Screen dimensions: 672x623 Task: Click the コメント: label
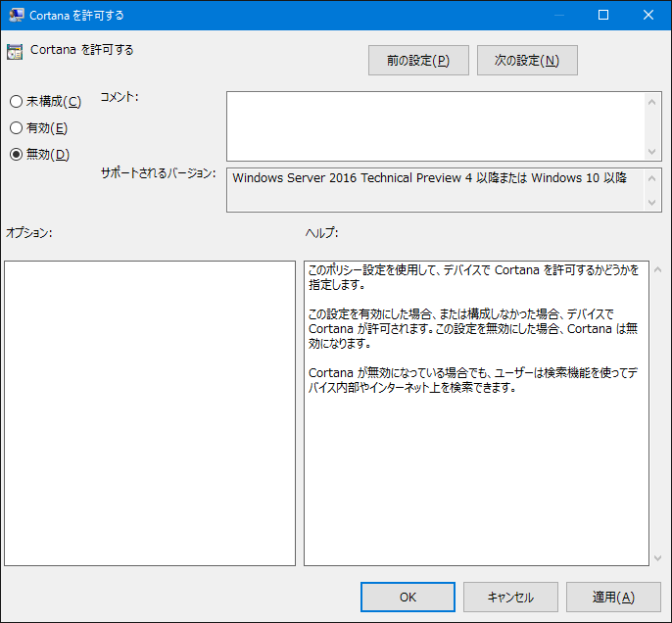click(120, 97)
